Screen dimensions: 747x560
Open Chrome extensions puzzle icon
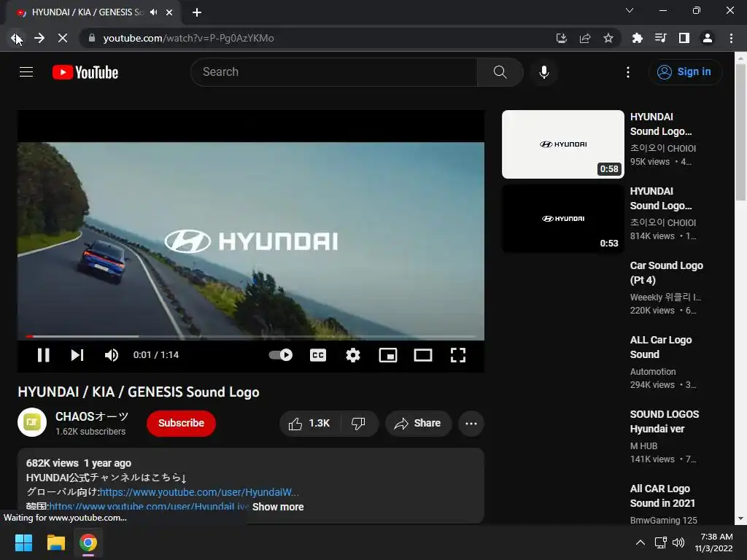point(637,38)
